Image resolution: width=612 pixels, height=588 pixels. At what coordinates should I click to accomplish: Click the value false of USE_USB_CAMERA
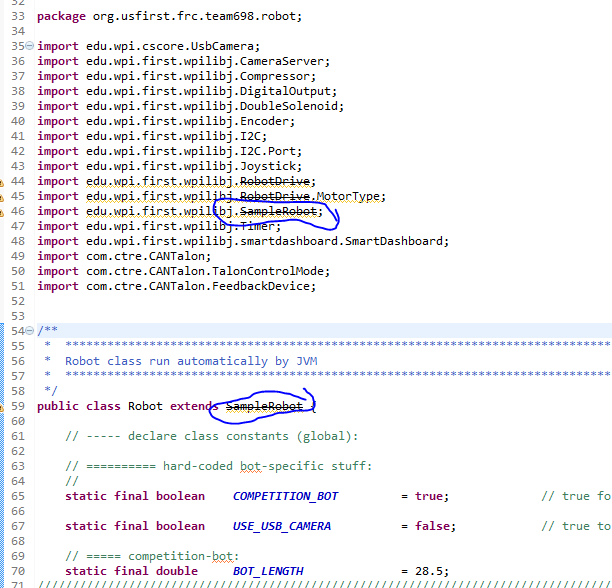[x=432, y=526]
